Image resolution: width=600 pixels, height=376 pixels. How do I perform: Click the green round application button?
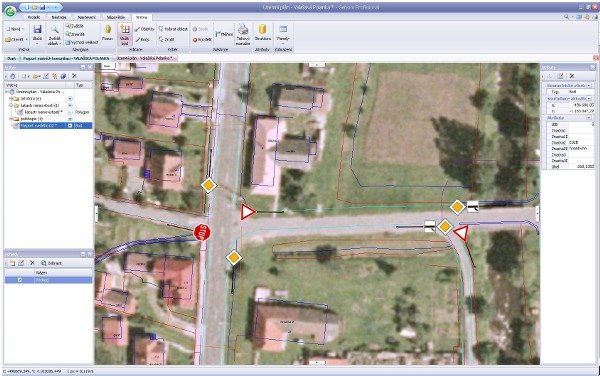pyautogui.click(x=10, y=11)
